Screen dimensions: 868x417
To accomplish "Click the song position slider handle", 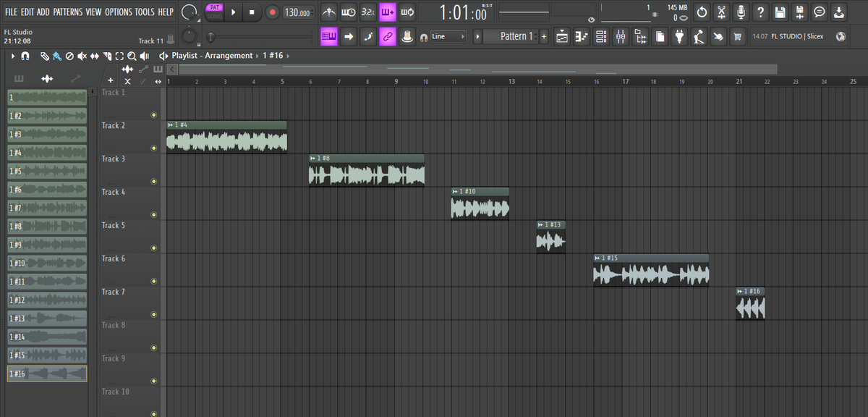I will tap(210, 36).
